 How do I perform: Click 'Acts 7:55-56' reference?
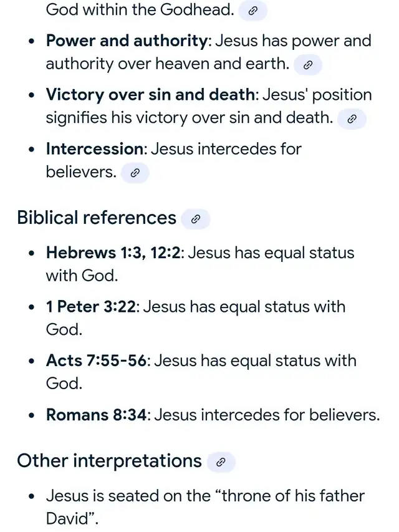click(97, 360)
